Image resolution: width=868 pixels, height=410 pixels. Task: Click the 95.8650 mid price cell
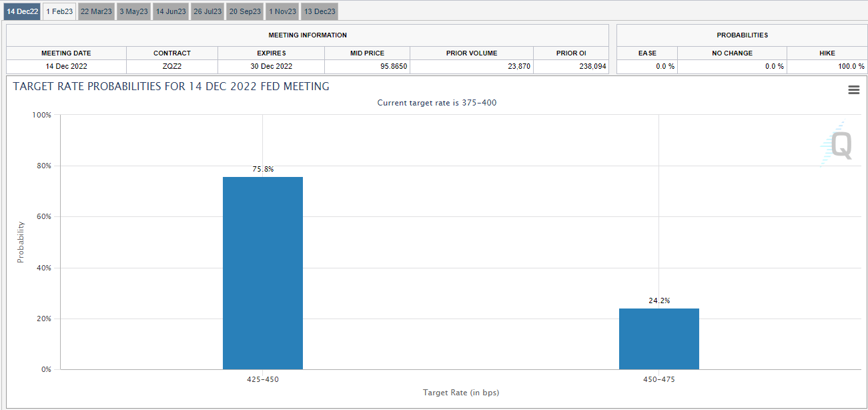368,66
